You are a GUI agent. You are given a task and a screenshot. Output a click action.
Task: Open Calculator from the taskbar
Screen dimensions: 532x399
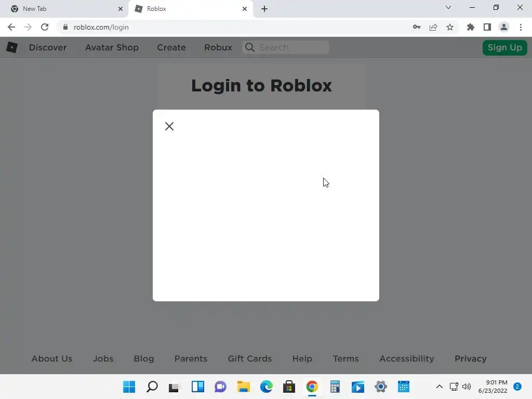[335, 387]
